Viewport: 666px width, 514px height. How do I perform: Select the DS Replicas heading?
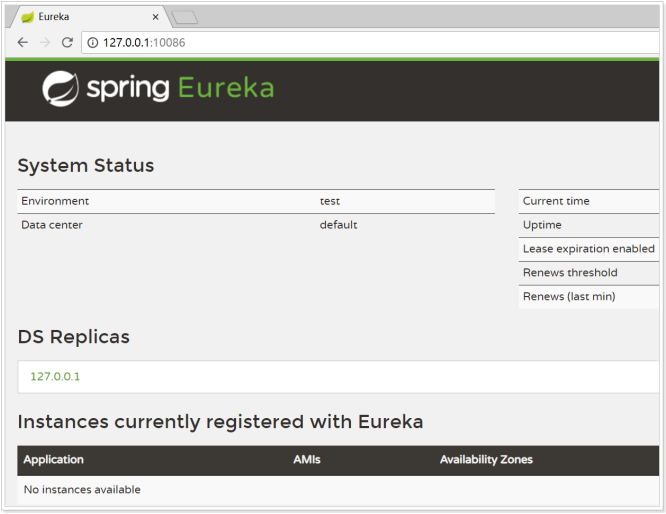point(73,337)
